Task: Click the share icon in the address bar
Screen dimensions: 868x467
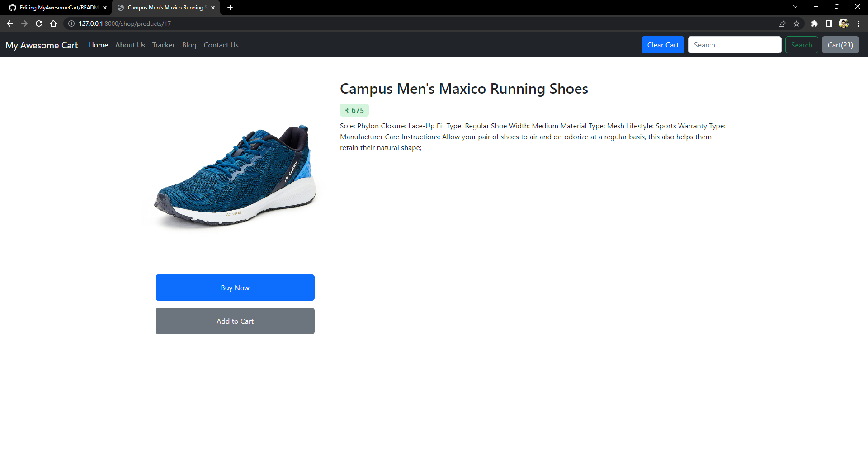Action: coord(782,24)
